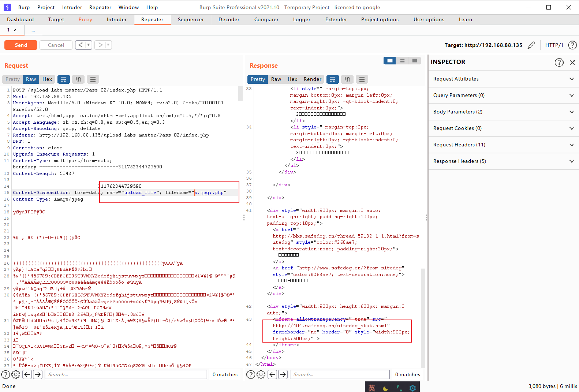Expand Response Headers (5) section
This screenshot has width=579, height=392.
[504, 161]
